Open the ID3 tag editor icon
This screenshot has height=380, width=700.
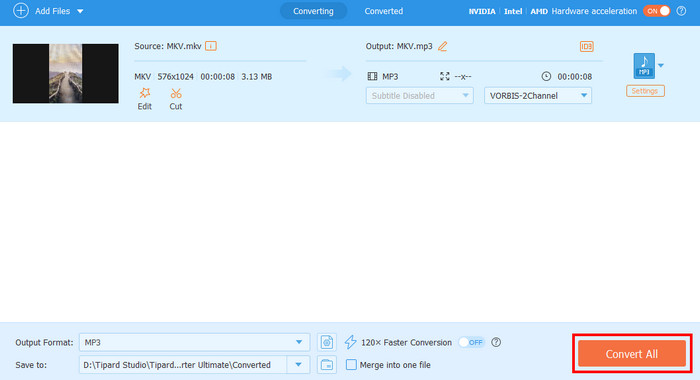pyautogui.click(x=586, y=46)
